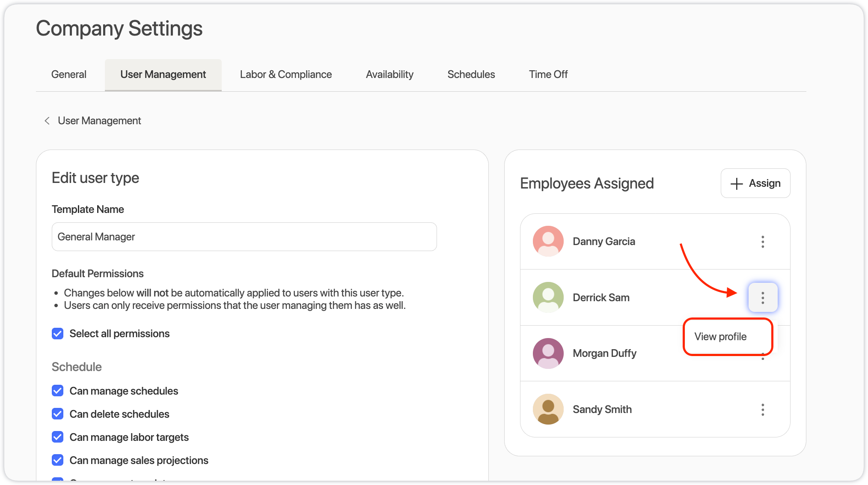This screenshot has width=868, height=485.
Task: Open Sandy Smith's three-dot options menu
Action: coord(762,410)
